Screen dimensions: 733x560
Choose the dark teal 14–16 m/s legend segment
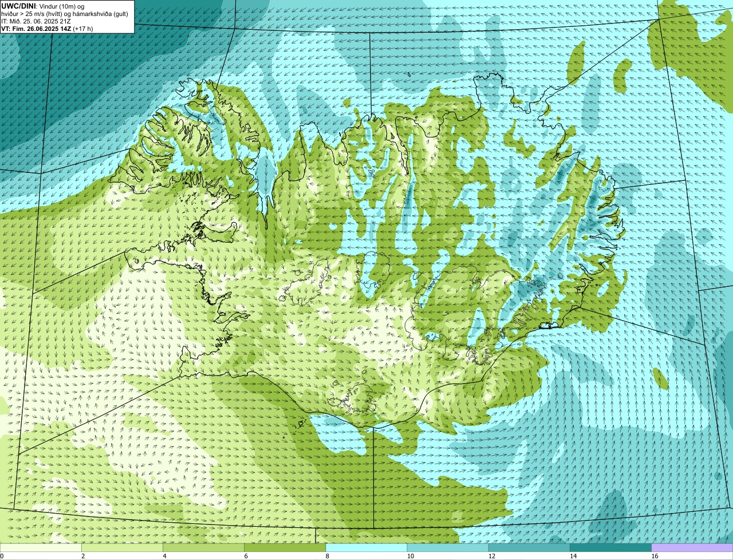coord(610,547)
